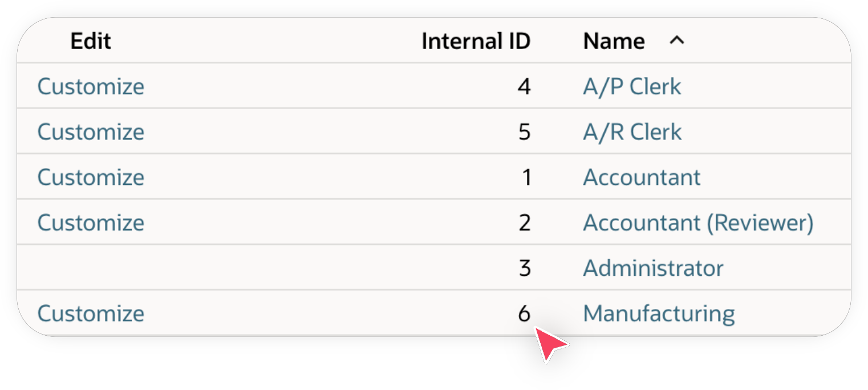Open the Manufacturing role
The image size is (868, 390).
coord(658,313)
